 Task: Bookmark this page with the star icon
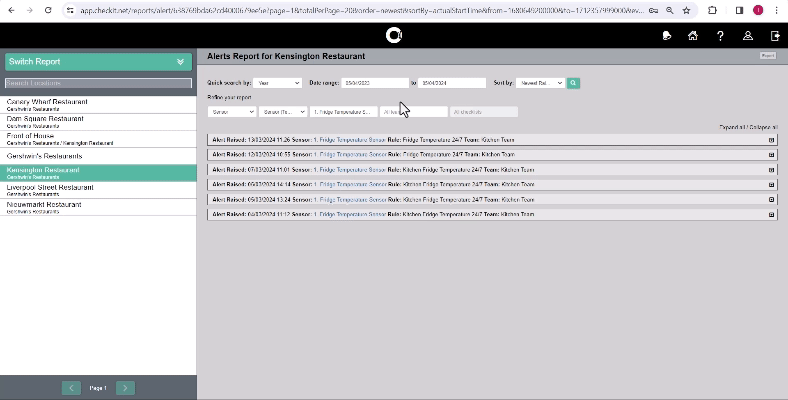(686, 10)
